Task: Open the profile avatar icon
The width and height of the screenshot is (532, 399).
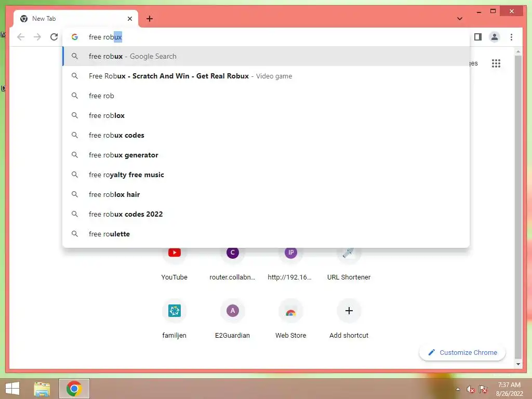Action: 495,37
